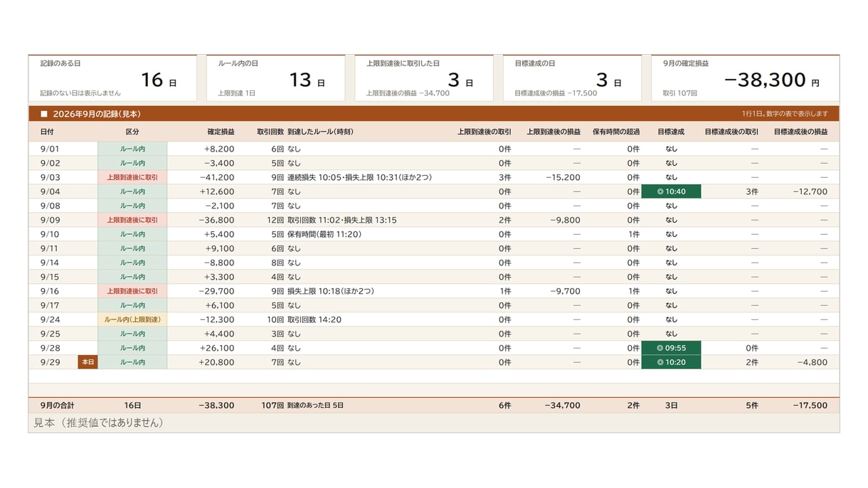Select the "+26,100" profit-and-loss cell
The width and height of the screenshot is (868, 488).
[218, 348]
